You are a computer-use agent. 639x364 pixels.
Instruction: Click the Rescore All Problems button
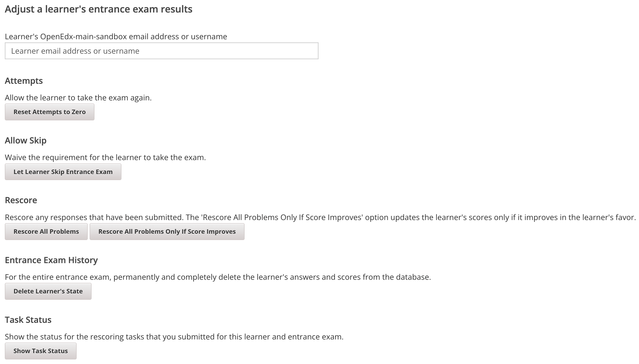[46, 232]
